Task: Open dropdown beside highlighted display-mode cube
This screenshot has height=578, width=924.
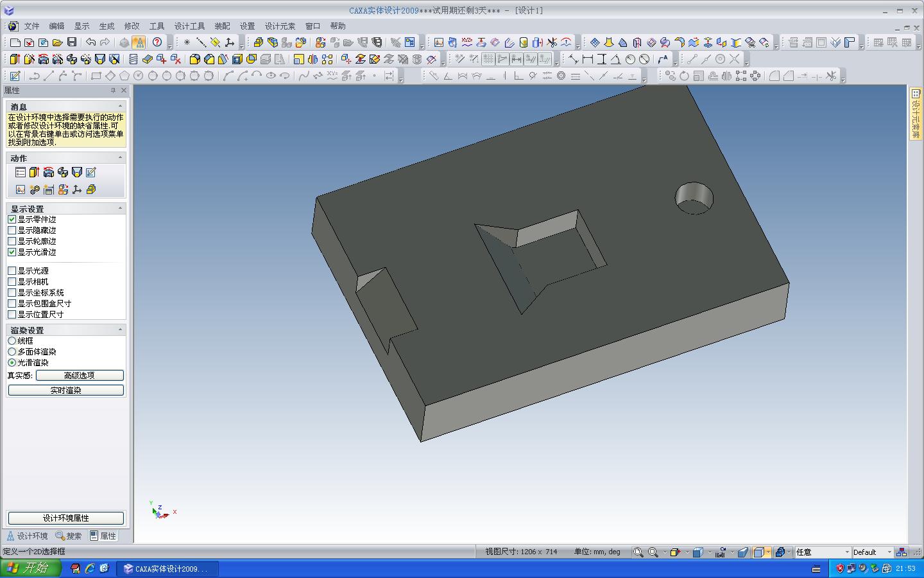Action: tap(769, 552)
